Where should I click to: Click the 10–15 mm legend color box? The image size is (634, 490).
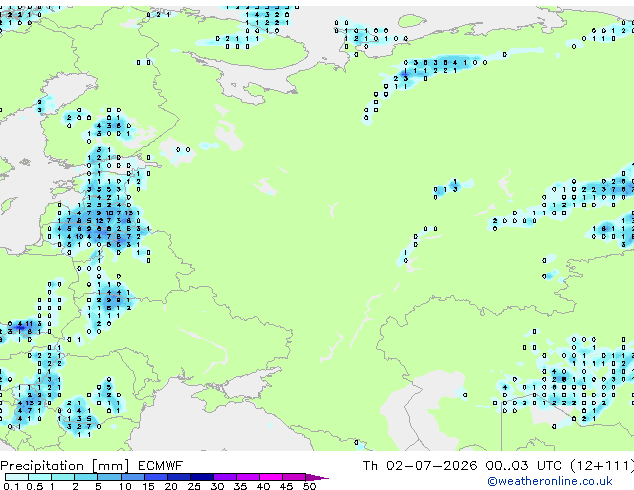pyautogui.click(x=133, y=477)
